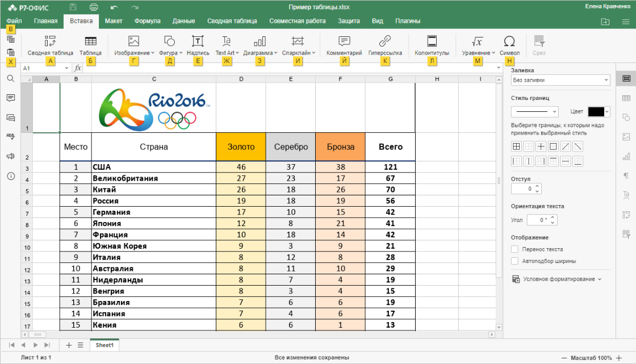Add a new sheet with the plus button
The height and width of the screenshot is (364, 636).
[x=69, y=345]
